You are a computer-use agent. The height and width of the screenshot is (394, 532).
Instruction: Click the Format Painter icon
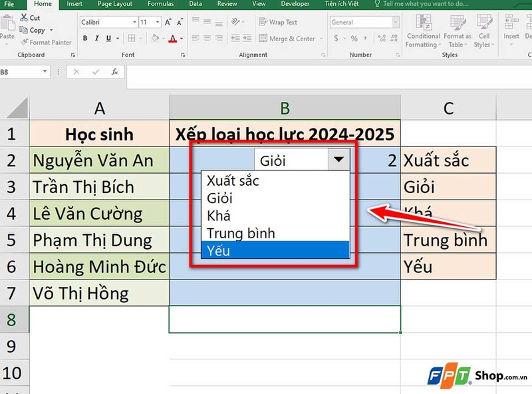click(x=25, y=42)
